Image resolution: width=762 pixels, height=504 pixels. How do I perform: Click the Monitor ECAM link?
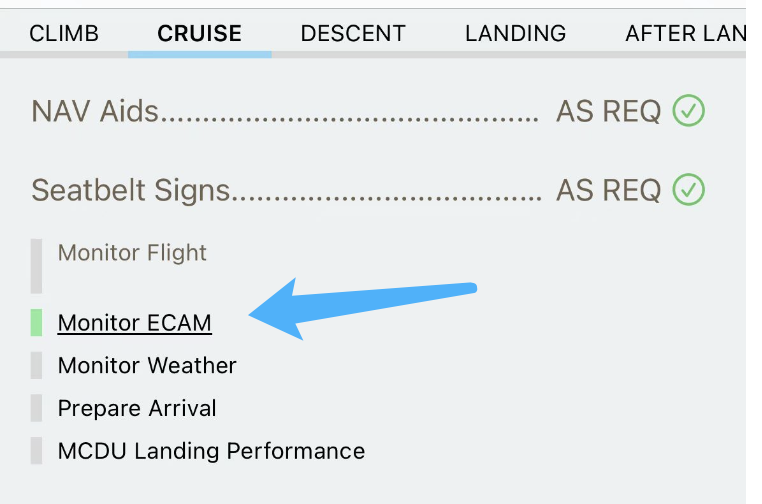click(x=135, y=323)
